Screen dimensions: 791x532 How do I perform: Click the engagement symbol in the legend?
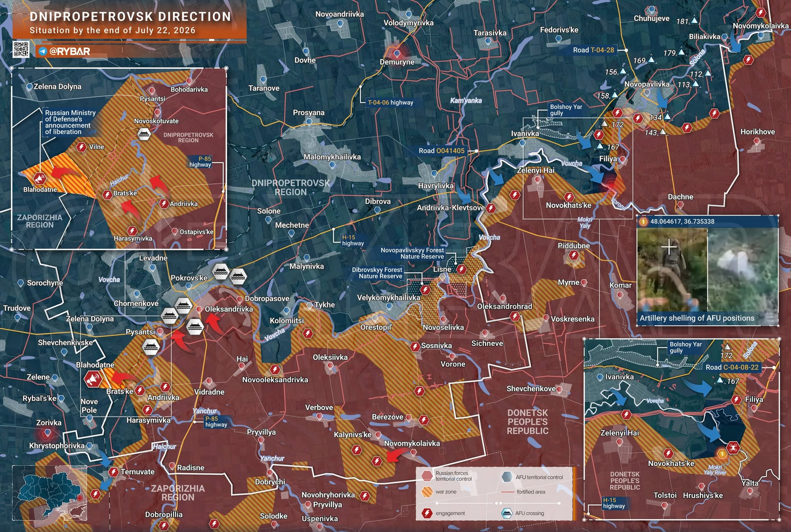[427, 513]
